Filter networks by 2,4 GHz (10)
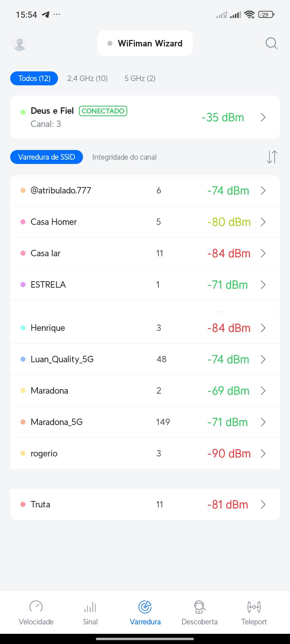 tap(87, 78)
